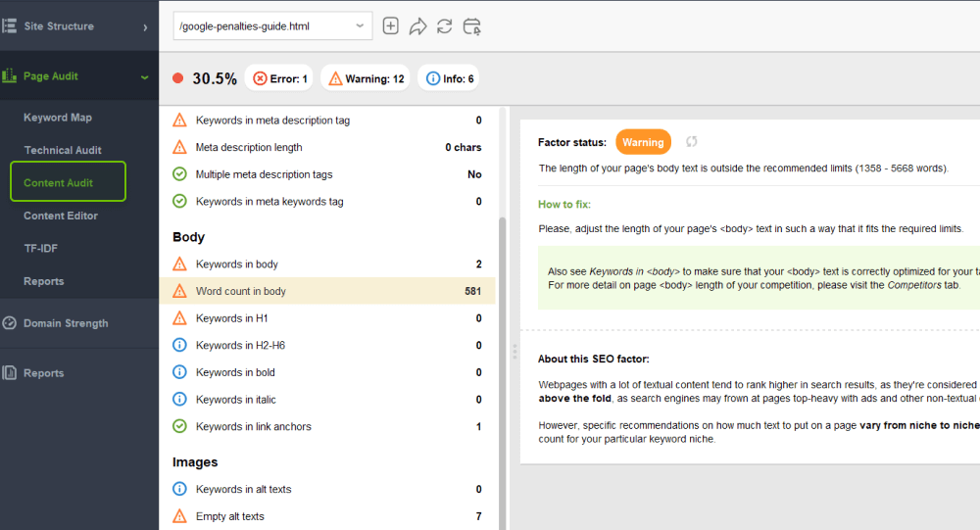Select Keywords in body row text
The width and height of the screenshot is (980, 530).
tap(237, 264)
